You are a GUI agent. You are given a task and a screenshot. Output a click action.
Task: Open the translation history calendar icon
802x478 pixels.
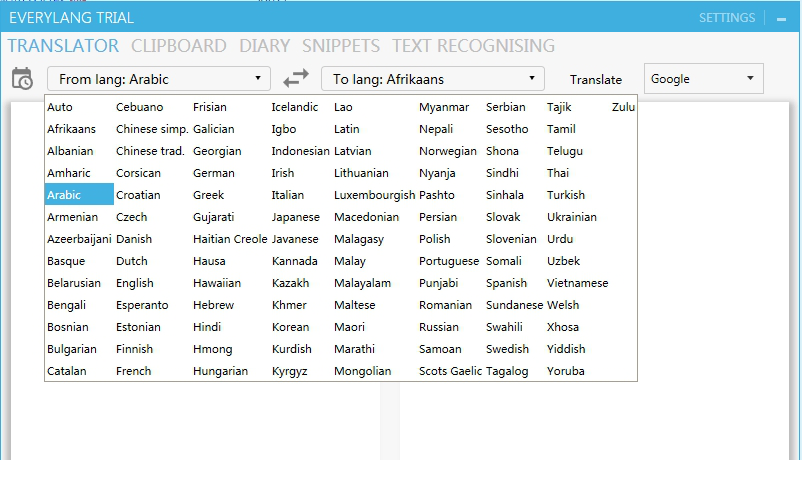[x=22, y=80]
